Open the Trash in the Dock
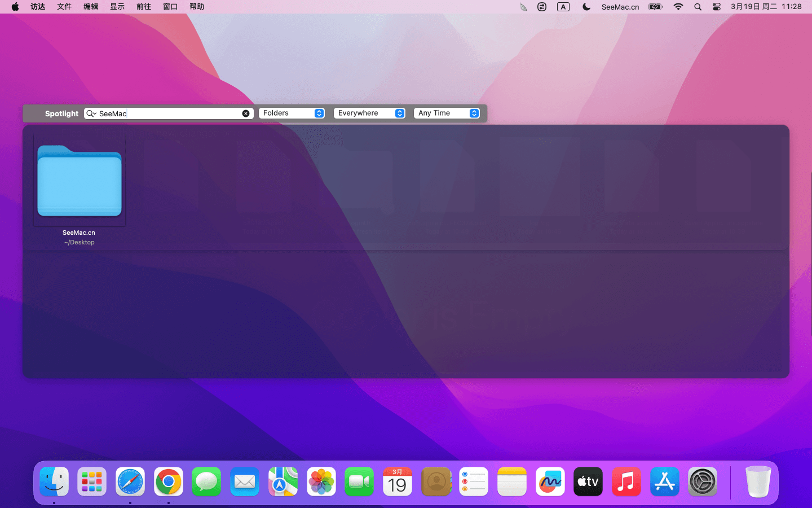Viewport: 812px width, 508px height. click(x=758, y=482)
